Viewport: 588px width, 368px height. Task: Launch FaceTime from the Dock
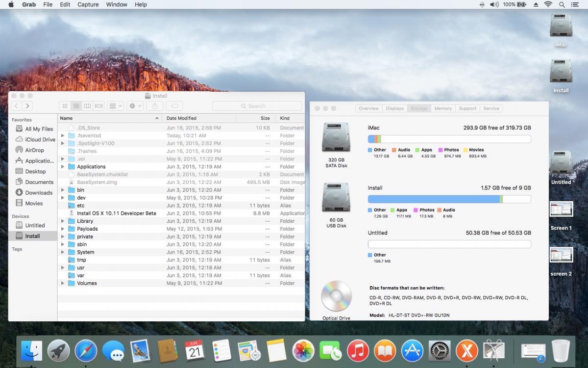click(x=331, y=351)
